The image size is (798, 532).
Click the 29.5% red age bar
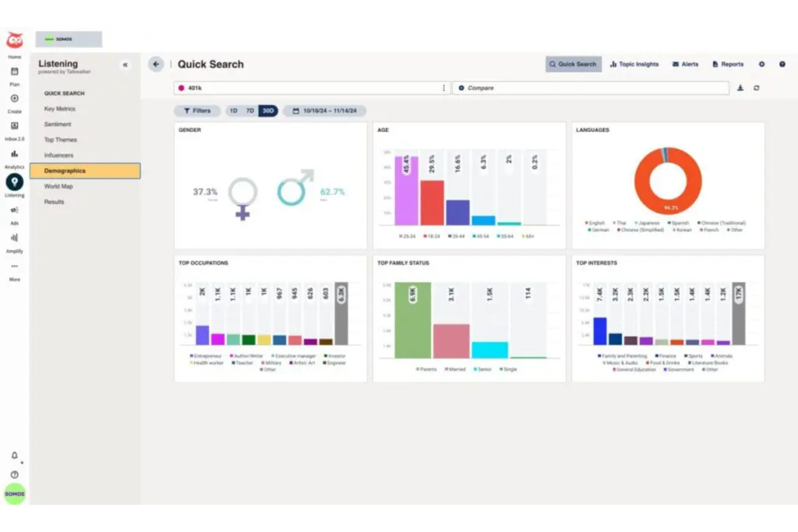click(432, 203)
